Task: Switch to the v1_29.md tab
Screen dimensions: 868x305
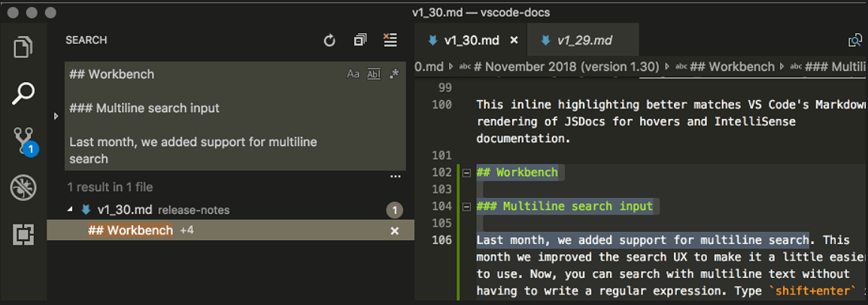Action: (x=580, y=40)
